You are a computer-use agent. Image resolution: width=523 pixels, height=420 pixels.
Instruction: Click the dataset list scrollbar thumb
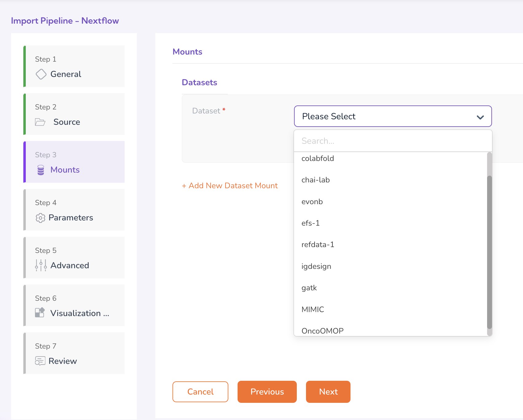489,251
